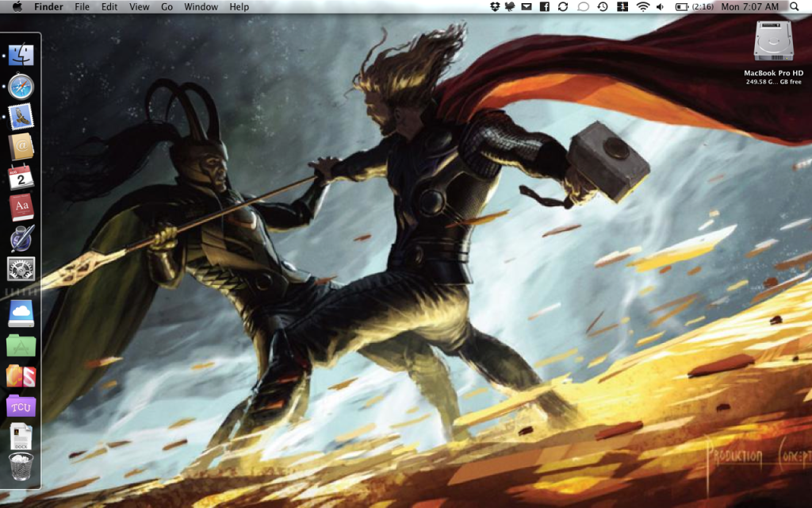Launch the Dictionary app in dock
Viewport: 812px width, 508px height.
pos(21,207)
